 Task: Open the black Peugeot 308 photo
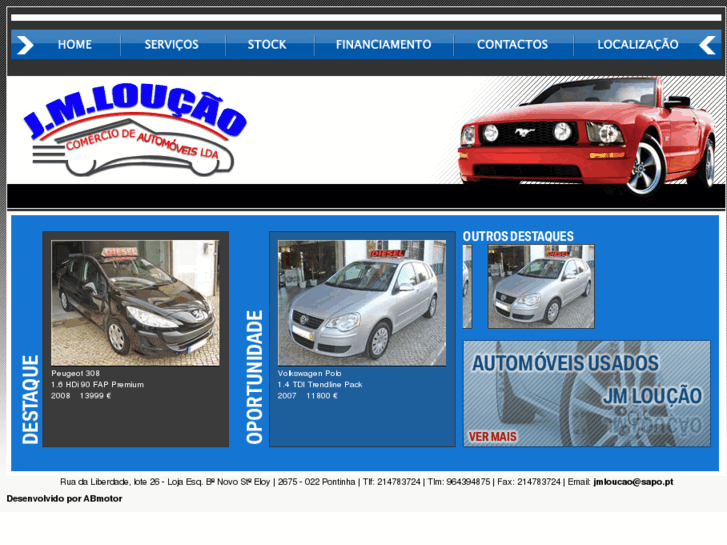pyautogui.click(x=135, y=303)
